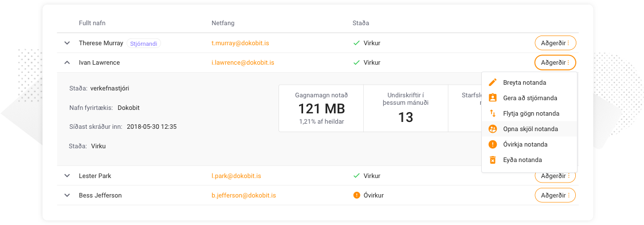The height and width of the screenshot is (225, 644).
Task: Click the admin badge icon for Gera að stjórnanda
Action: coord(492,98)
